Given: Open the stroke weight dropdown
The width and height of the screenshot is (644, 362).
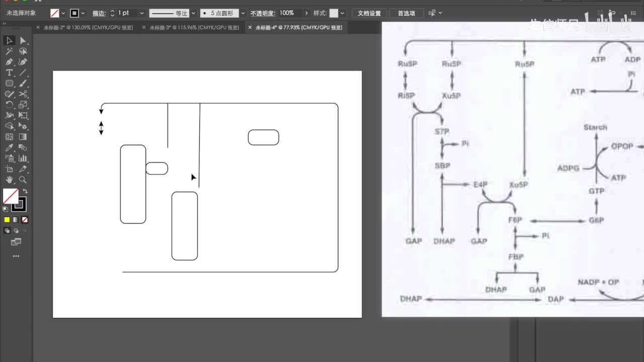Looking at the screenshot, I should click(142, 13).
